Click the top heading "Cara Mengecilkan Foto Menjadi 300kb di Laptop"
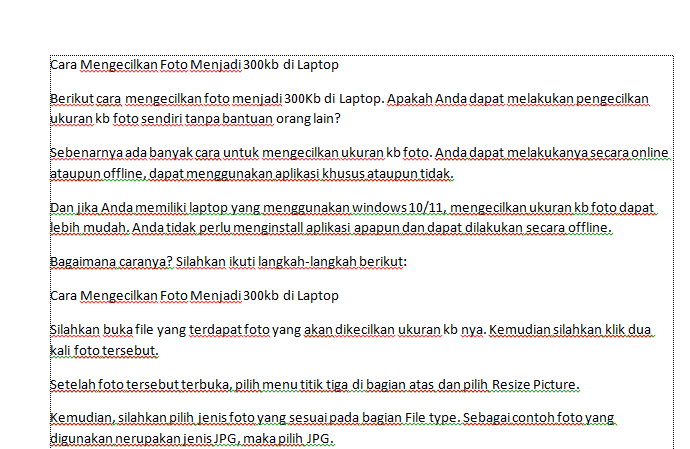Screen dimensions: 690x449 (194, 65)
